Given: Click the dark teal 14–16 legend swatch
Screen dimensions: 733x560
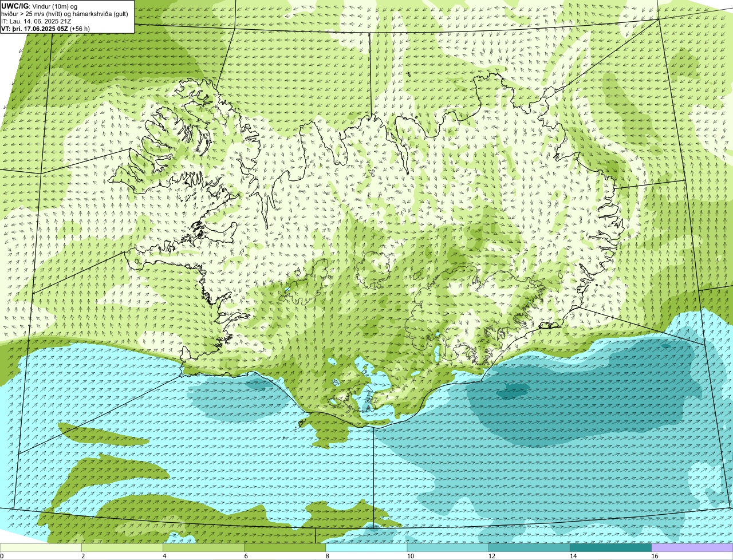Looking at the screenshot, I should click(x=611, y=547).
